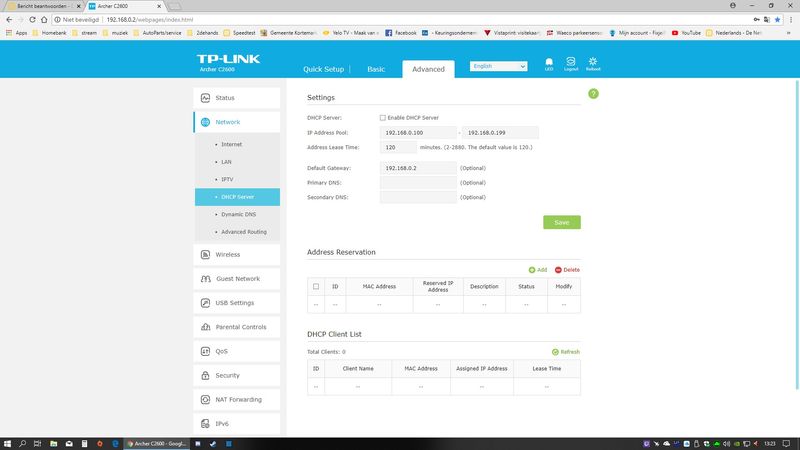Open the Windows Start button
Screen dimensions: 800x450
point(7,444)
